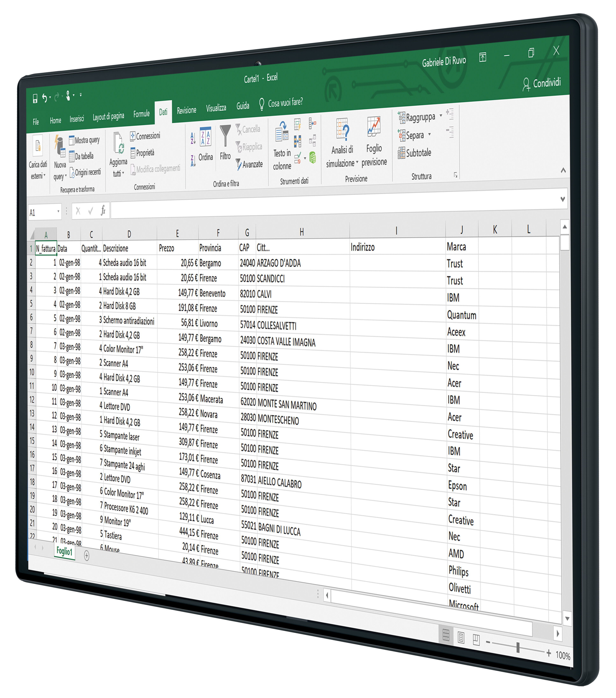Customize quick access toolbar dropdown
Screen dimensions: 616x698
[x=81, y=95]
